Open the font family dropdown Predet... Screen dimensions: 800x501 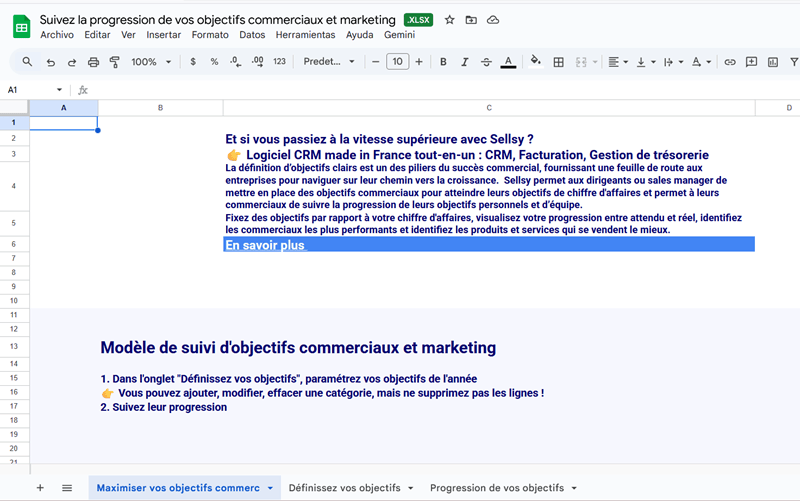329,62
